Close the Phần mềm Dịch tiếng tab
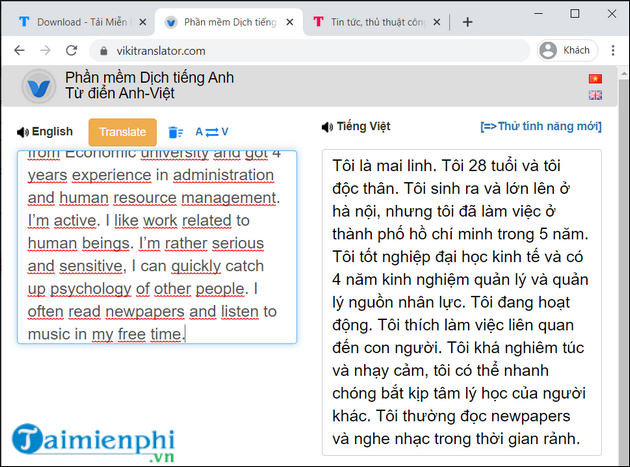This screenshot has width=630, height=467. (290, 23)
